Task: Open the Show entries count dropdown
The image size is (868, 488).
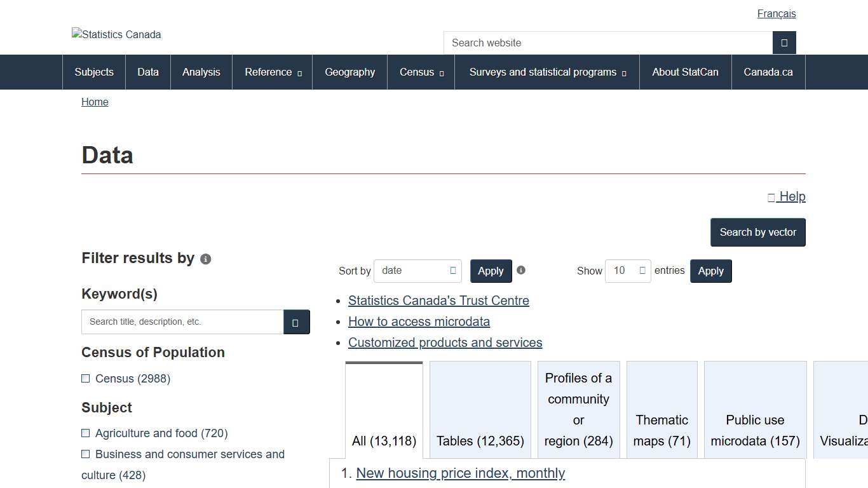Action: click(627, 271)
